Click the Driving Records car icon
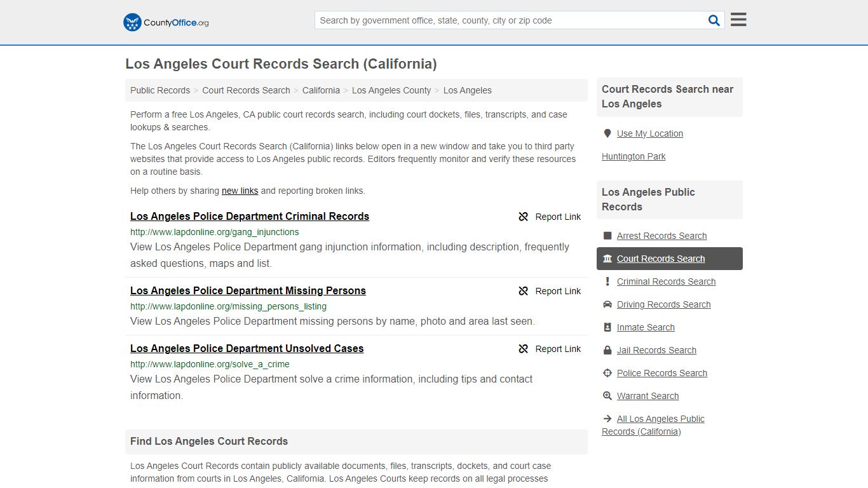868x488 pixels. coord(607,304)
